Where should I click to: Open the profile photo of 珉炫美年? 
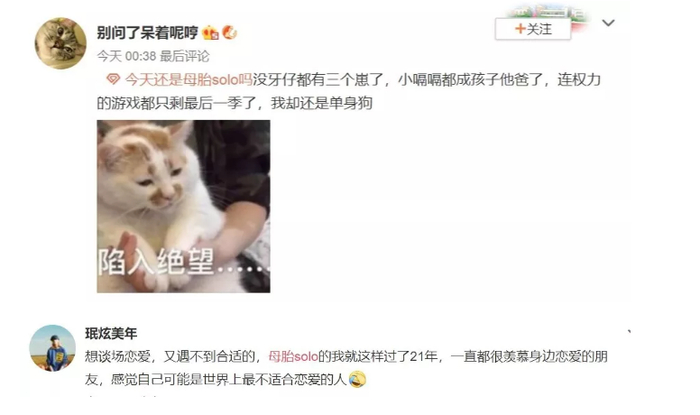pos(53,348)
